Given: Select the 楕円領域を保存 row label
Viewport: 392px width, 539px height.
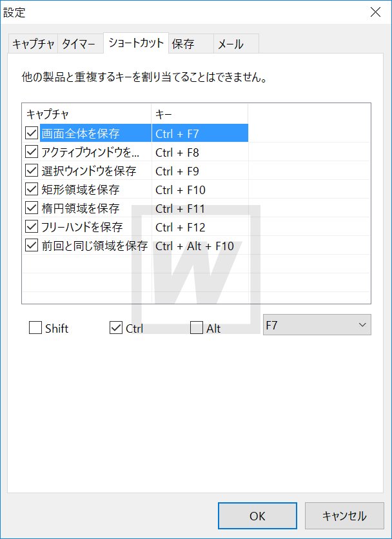Looking at the screenshot, I should pyautogui.click(x=81, y=208).
